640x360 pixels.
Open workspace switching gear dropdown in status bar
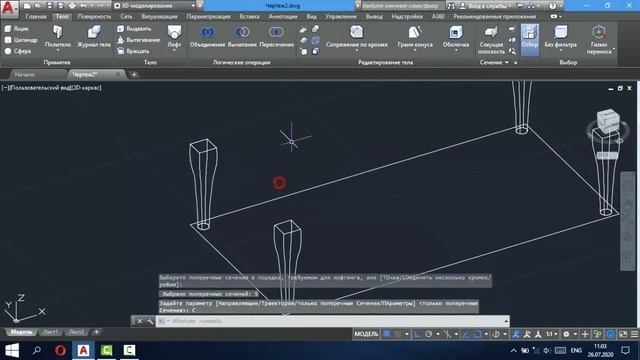pyautogui.click(x=569, y=334)
